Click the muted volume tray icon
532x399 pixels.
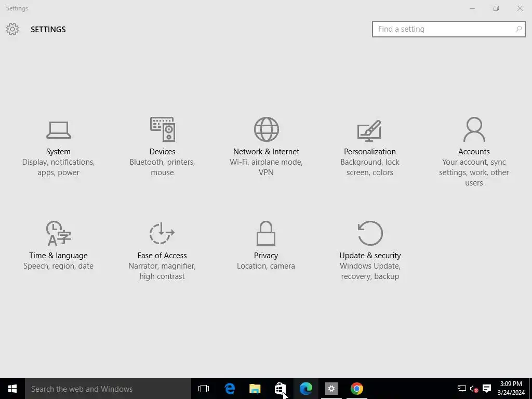(474, 389)
